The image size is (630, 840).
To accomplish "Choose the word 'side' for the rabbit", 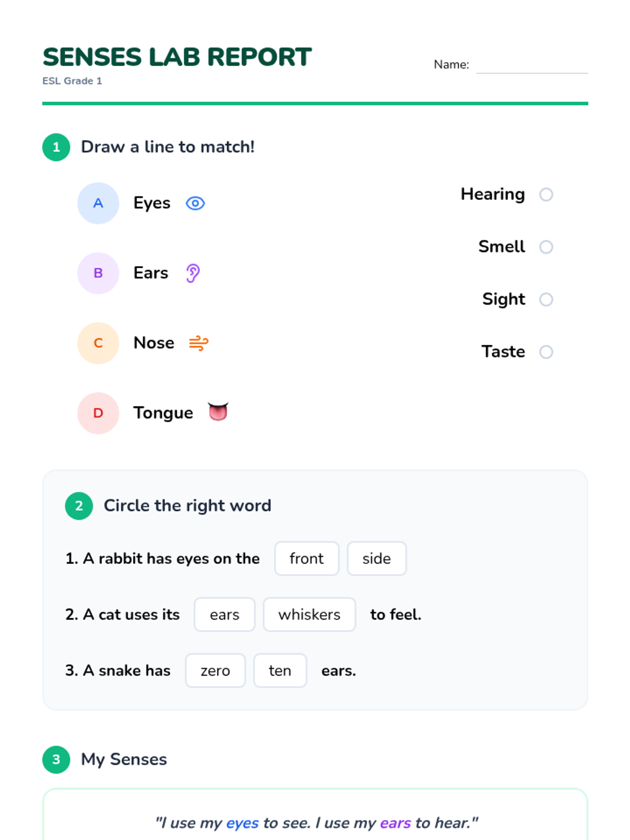I will click(376, 559).
